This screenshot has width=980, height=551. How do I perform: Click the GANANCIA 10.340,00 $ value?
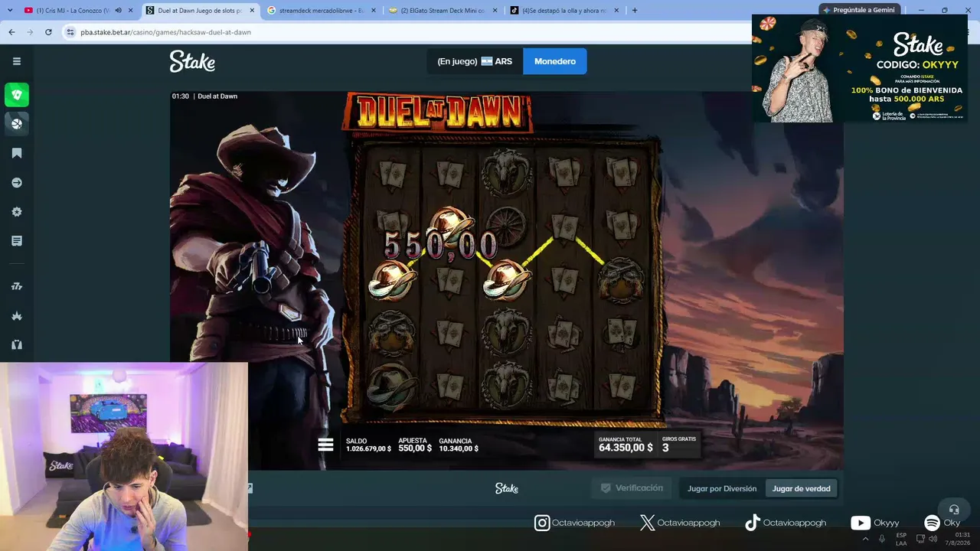459,445
